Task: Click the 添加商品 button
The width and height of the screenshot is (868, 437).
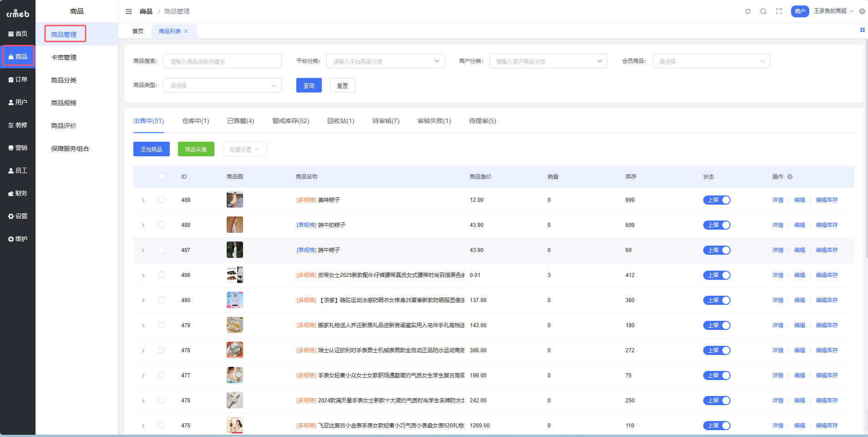Action: 151,149
